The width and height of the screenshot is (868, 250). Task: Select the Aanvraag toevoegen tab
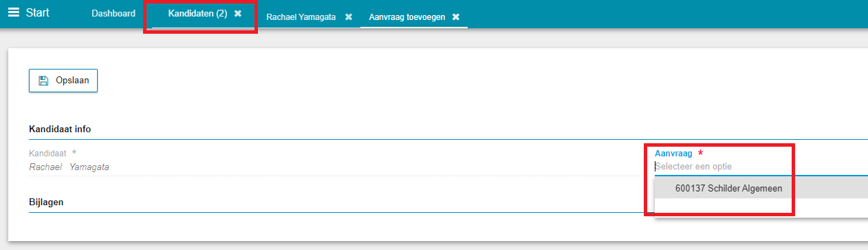pyautogui.click(x=406, y=17)
